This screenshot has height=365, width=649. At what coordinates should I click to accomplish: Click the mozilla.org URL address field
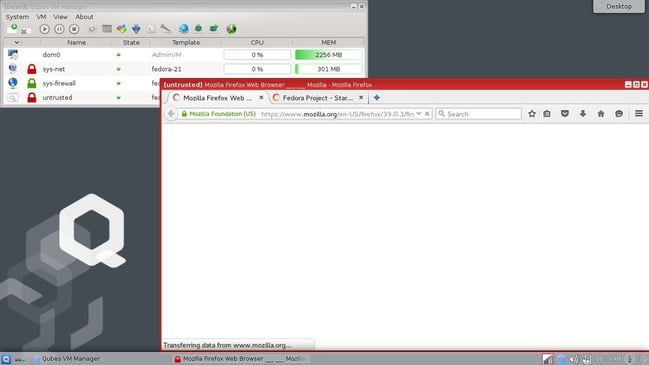point(337,114)
